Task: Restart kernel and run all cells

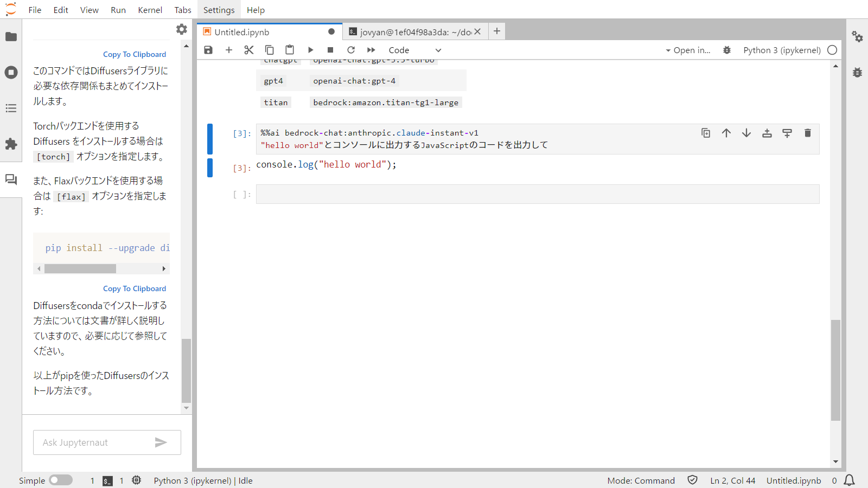Action: [371, 50]
